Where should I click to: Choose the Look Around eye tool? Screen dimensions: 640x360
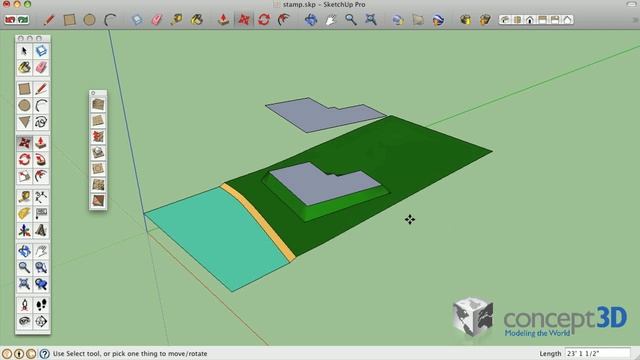pyautogui.click(x=24, y=321)
